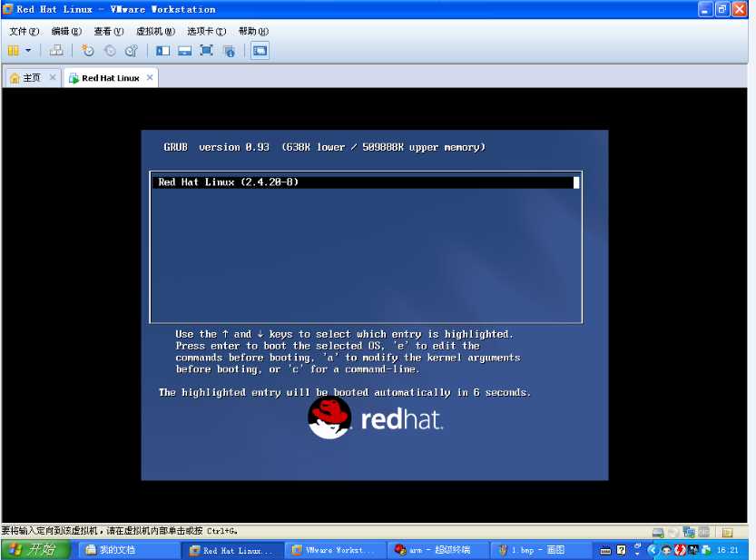The height and width of the screenshot is (560, 756).
Task: Click the keyboard language bar icon
Action: (x=605, y=550)
